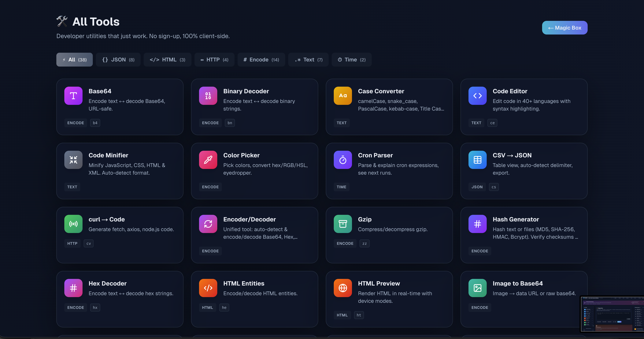Image resolution: width=644 pixels, height=339 pixels.
Task: Open the Color Picker eyedropper icon
Action: point(208,160)
